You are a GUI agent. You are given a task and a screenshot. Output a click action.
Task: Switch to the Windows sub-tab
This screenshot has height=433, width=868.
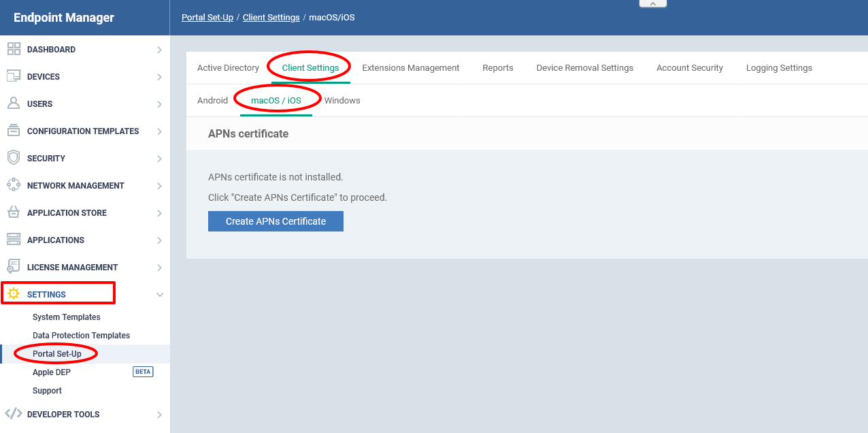click(x=342, y=101)
